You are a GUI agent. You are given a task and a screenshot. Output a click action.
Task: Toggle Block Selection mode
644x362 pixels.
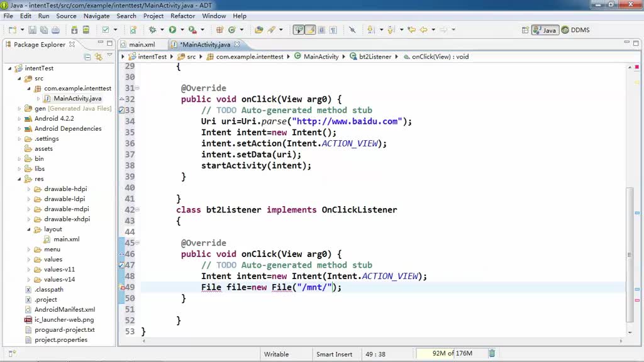coord(321,30)
